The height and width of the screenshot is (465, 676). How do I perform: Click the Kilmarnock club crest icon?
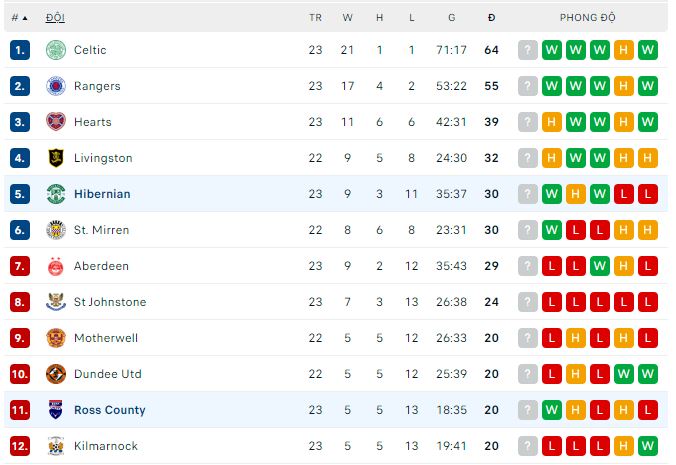click(x=56, y=446)
